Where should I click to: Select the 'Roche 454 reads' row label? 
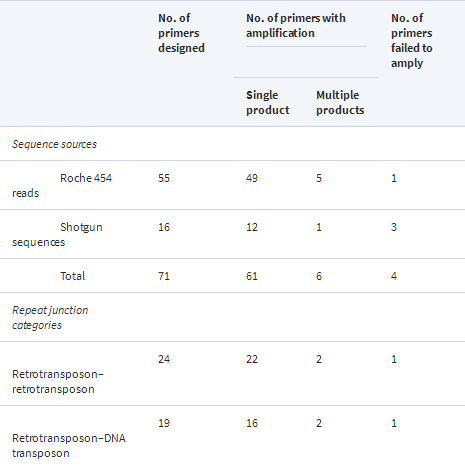pyautogui.click(x=62, y=185)
